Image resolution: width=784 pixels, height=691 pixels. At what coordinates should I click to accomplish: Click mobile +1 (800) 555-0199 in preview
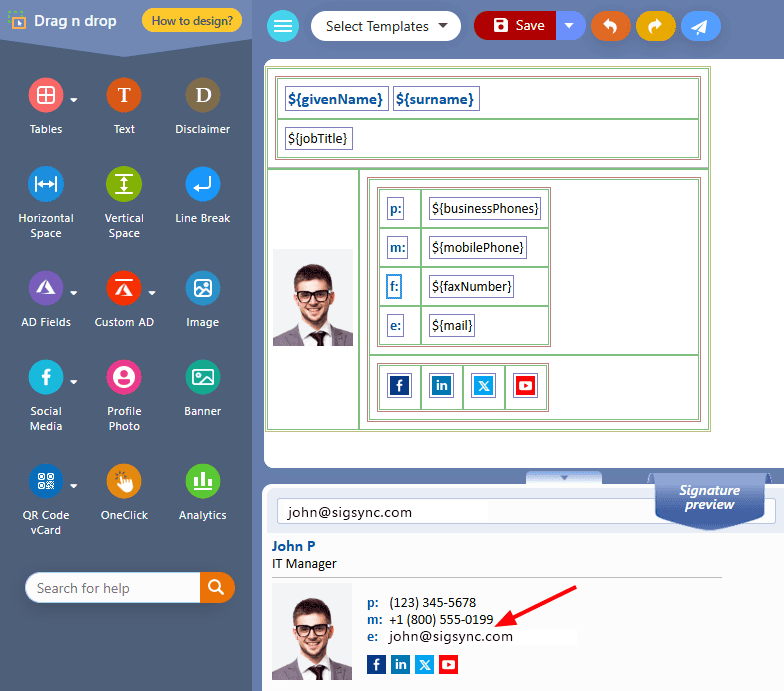(x=442, y=620)
